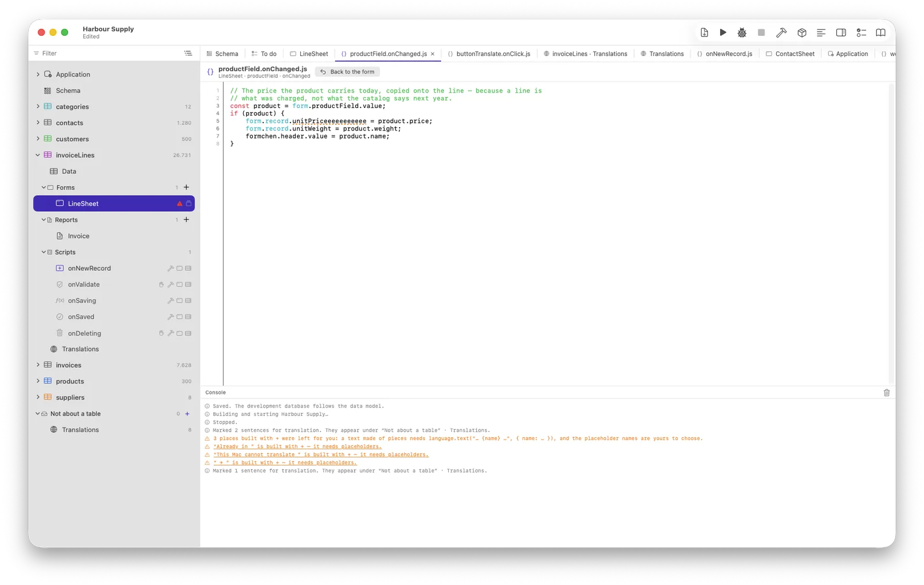Click the Stop square in the toolbar
The height and width of the screenshot is (585, 924).
pos(762,33)
